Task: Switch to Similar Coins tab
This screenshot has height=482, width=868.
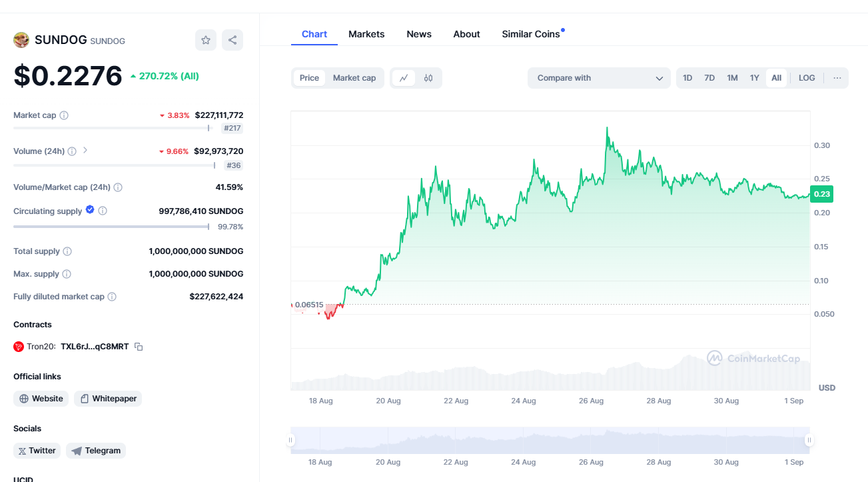Action: point(531,34)
